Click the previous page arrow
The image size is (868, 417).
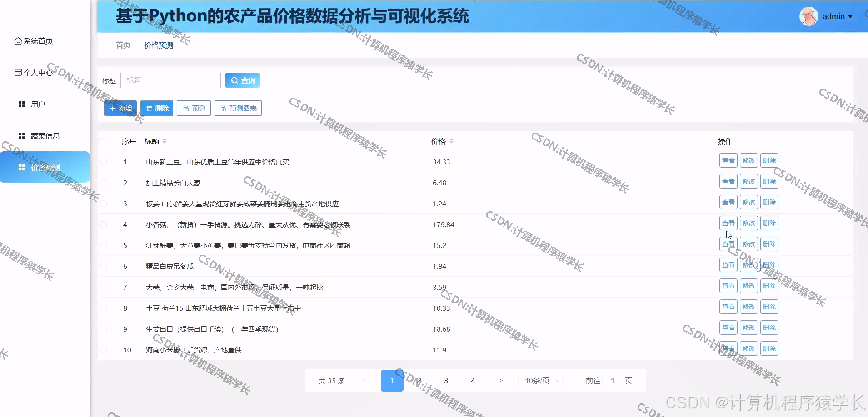point(364,381)
